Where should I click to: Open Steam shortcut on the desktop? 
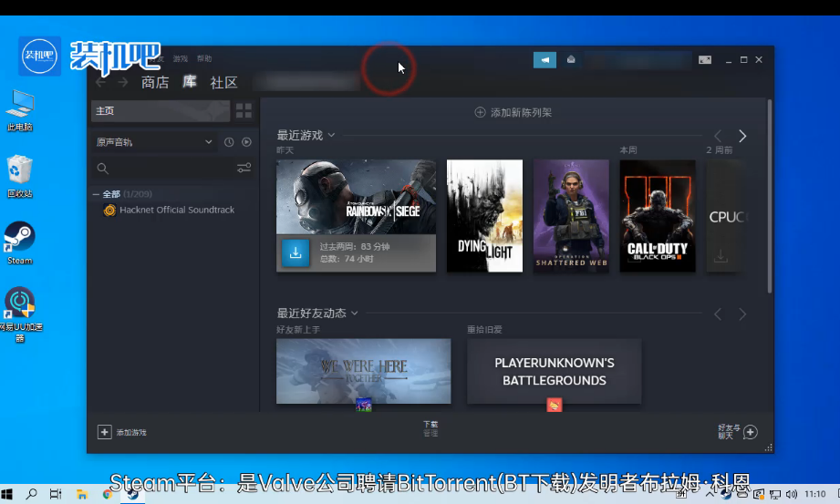[20, 242]
